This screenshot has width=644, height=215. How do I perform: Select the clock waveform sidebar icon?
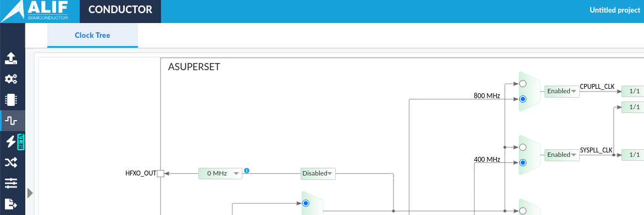11,121
